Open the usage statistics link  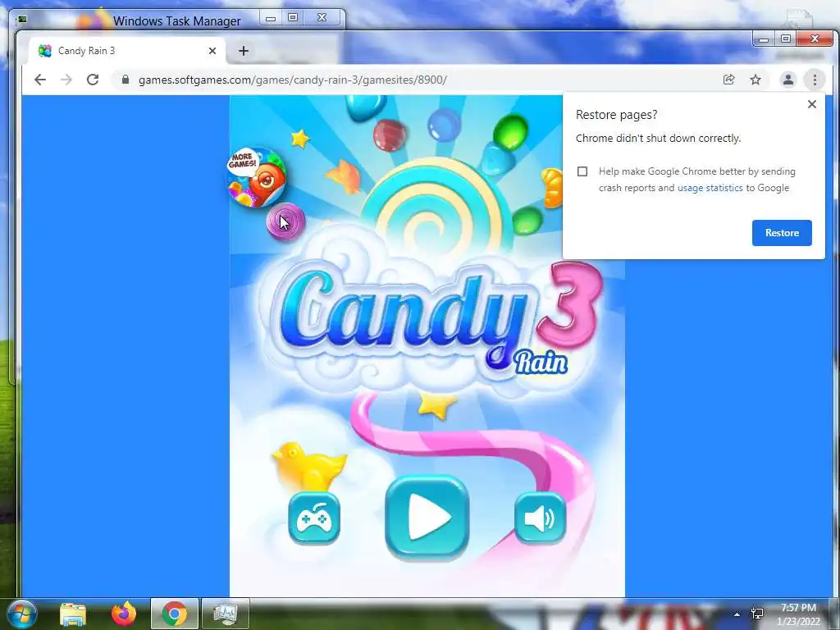point(710,188)
